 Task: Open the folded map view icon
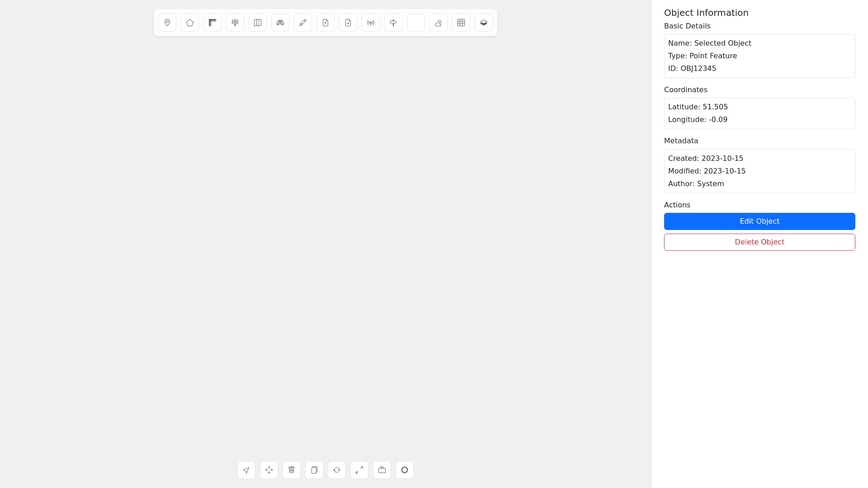(258, 23)
